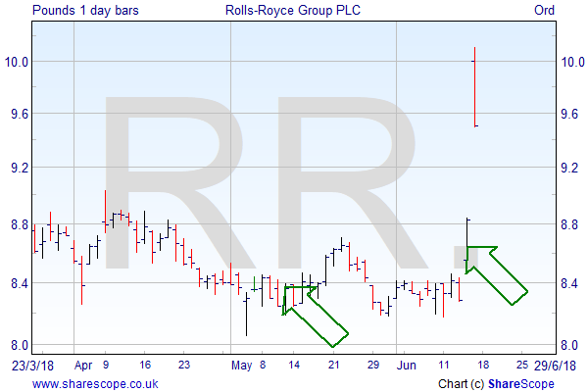Click the 'Apr' month label on x-axis
The image size is (588, 392).
pos(83,366)
